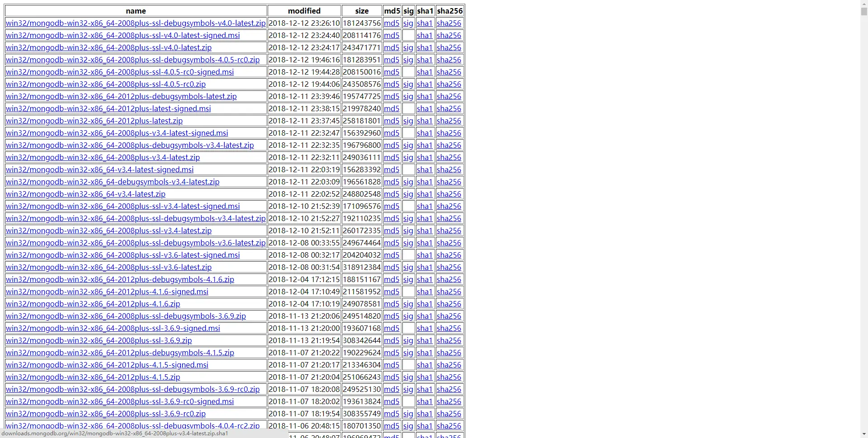Open the 2008plus-ssl-3.6.9-rc0.zip link
The image size is (868, 438).
[x=106, y=414]
